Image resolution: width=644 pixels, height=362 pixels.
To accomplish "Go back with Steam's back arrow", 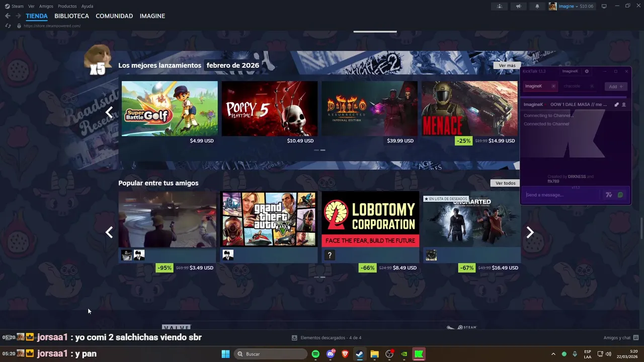I will 8,16.
